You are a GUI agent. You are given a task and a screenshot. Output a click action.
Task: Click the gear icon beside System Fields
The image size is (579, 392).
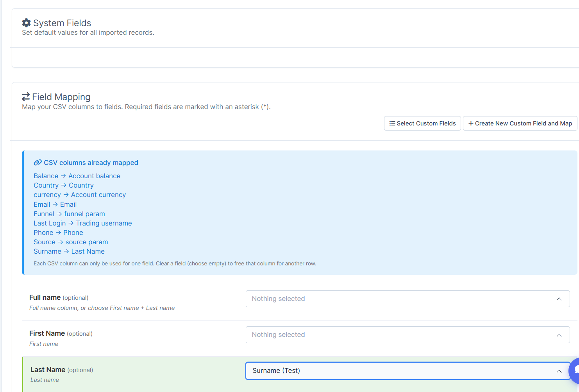tap(26, 23)
